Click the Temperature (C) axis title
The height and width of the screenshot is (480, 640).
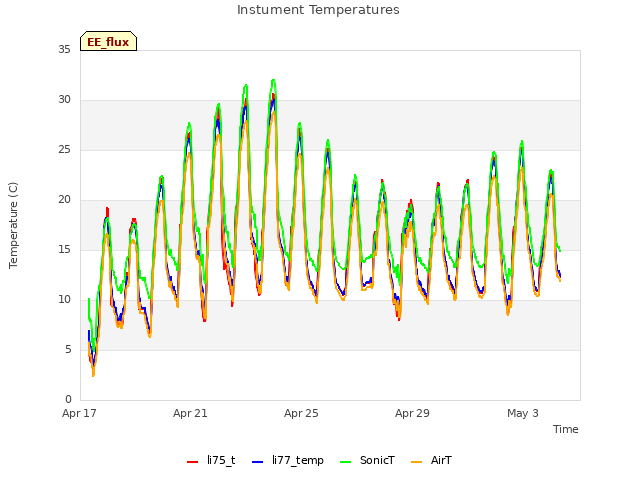(13, 225)
